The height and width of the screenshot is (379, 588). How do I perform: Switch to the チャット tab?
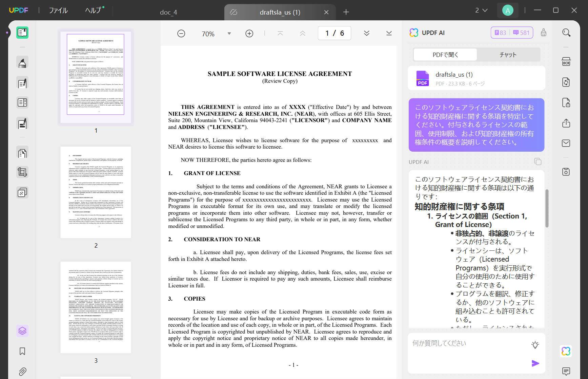coord(508,55)
